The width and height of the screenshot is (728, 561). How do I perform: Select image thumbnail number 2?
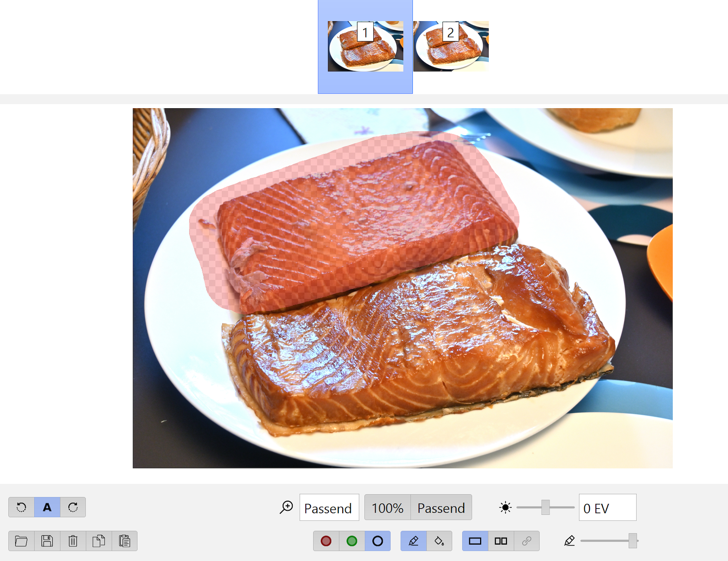coord(451,46)
